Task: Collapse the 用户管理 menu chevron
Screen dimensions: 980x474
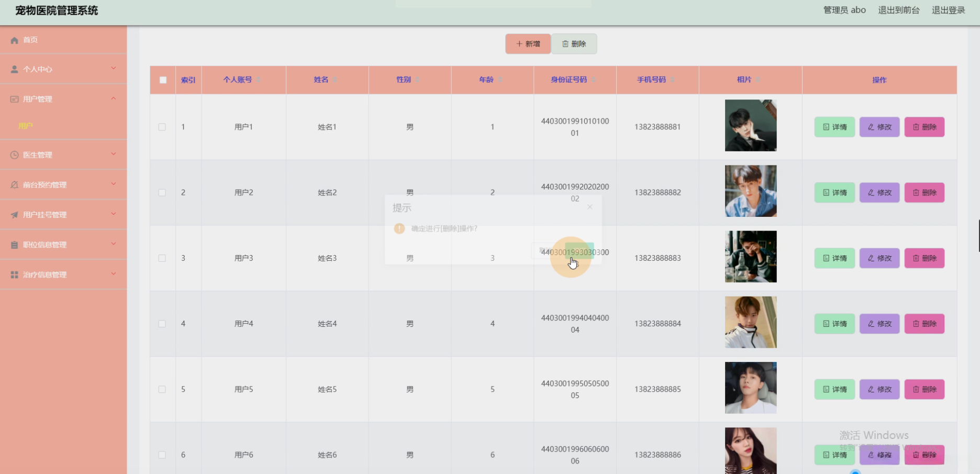Action: click(x=114, y=98)
